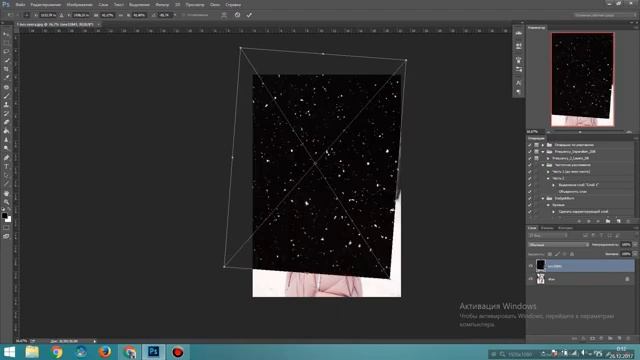Delete action with Actions panel trash icon

(x=628, y=221)
